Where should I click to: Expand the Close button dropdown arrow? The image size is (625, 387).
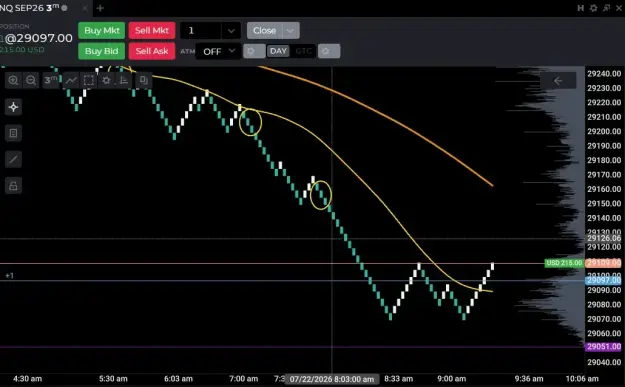pyautogui.click(x=291, y=31)
